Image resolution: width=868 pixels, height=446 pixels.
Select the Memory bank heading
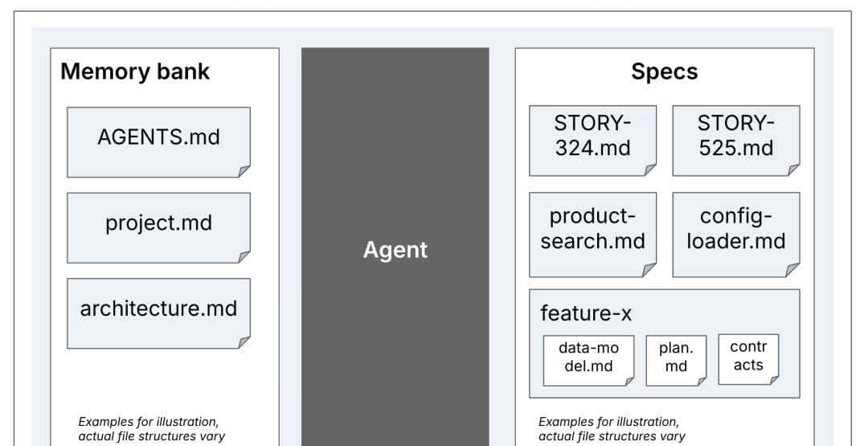pos(135,72)
